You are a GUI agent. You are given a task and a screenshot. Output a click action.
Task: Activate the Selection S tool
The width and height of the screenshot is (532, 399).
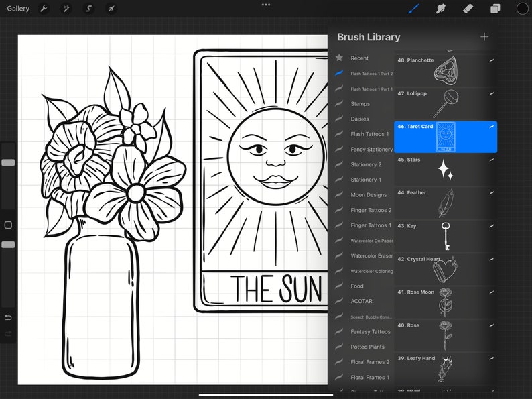point(88,9)
